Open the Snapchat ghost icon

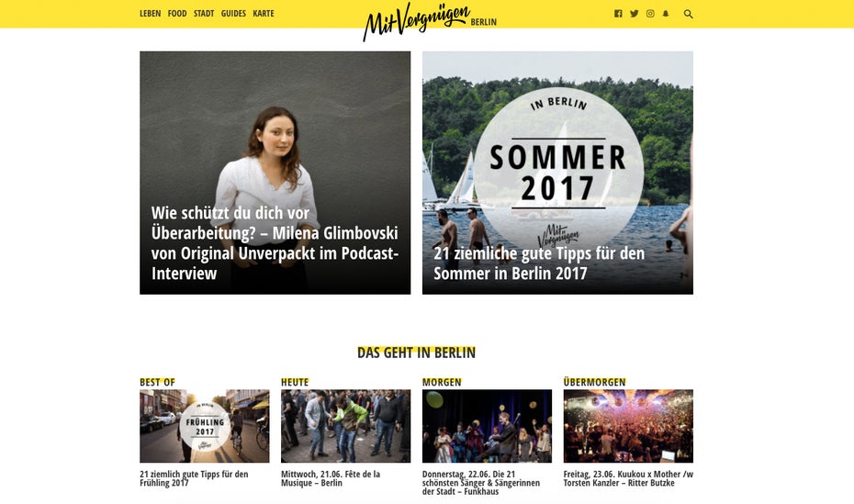point(666,14)
